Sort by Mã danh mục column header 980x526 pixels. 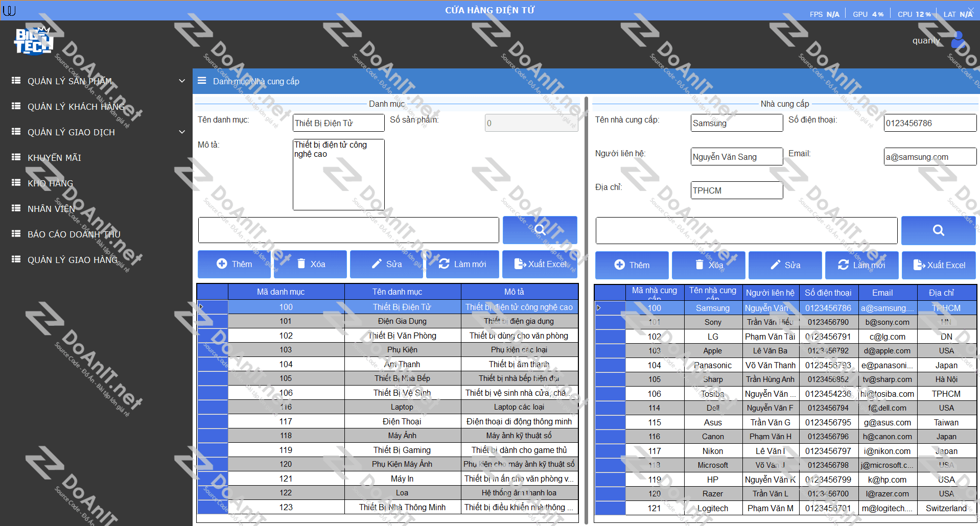(x=281, y=292)
